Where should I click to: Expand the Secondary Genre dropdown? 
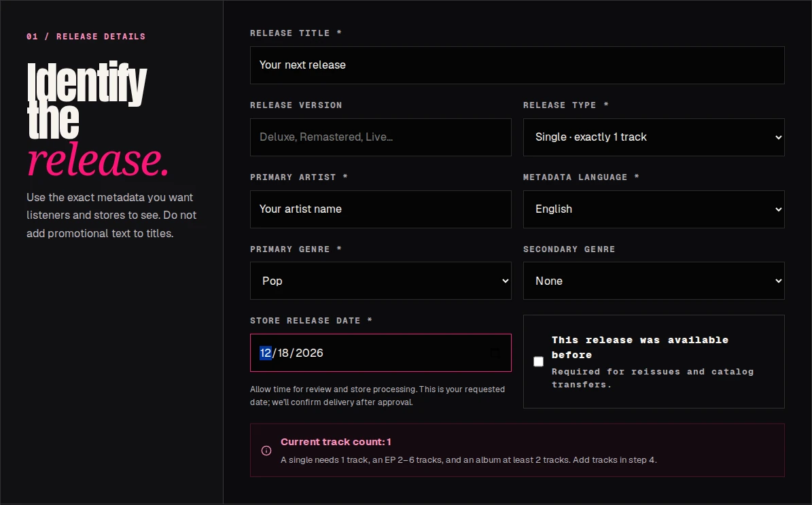pyautogui.click(x=654, y=281)
